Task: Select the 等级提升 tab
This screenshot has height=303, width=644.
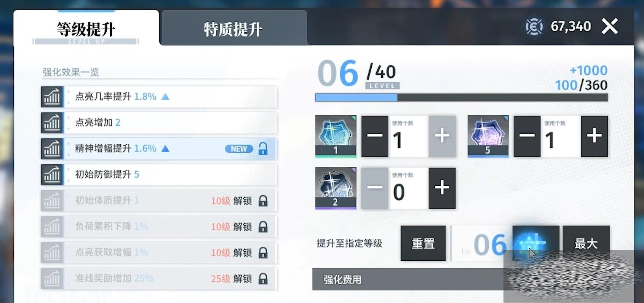Action: [x=86, y=28]
